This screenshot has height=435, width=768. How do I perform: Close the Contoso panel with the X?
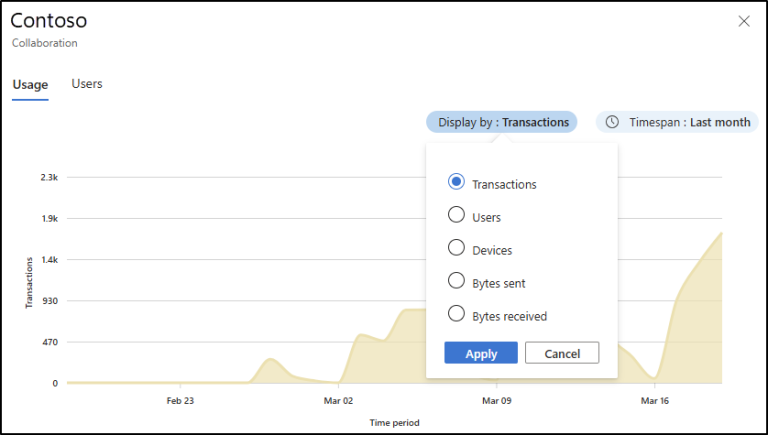(x=744, y=21)
